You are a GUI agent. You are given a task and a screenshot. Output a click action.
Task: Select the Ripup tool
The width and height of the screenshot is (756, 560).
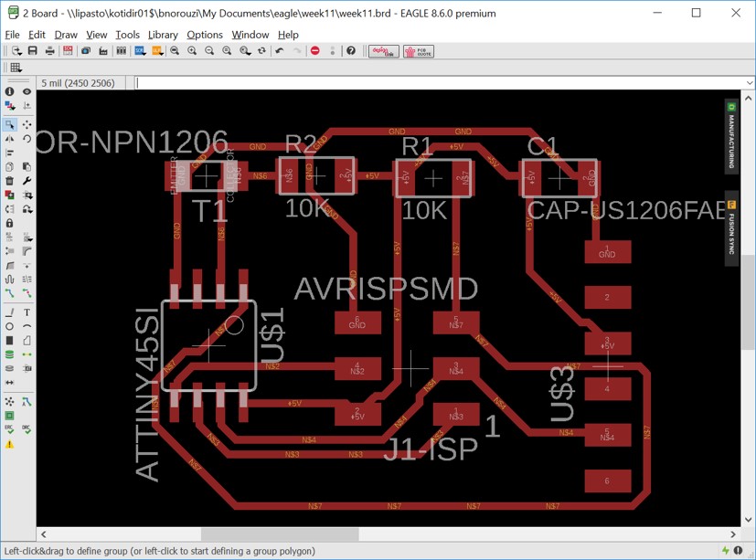coord(27,293)
